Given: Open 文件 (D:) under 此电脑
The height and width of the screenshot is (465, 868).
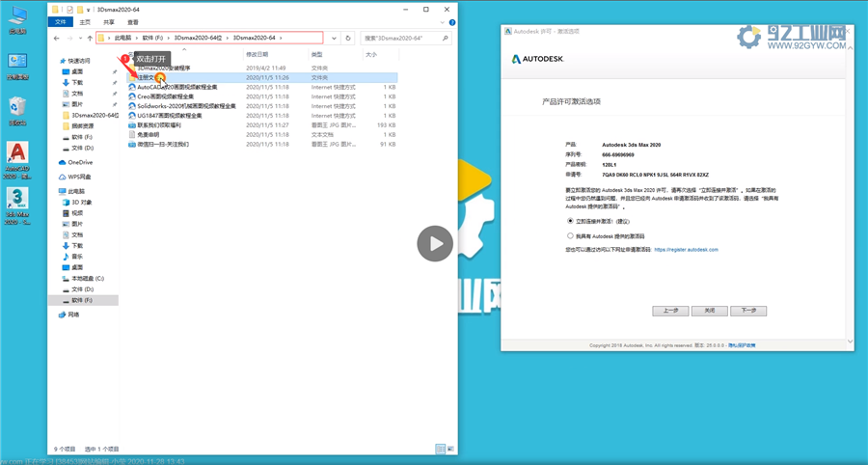Looking at the screenshot, I should click(83, 289).
